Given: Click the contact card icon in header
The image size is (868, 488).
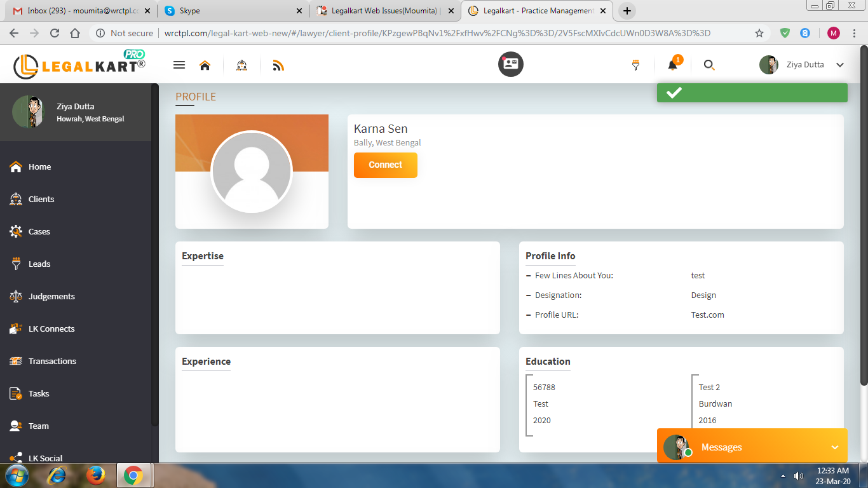Looking at the screenshot, I should [510, 64].
